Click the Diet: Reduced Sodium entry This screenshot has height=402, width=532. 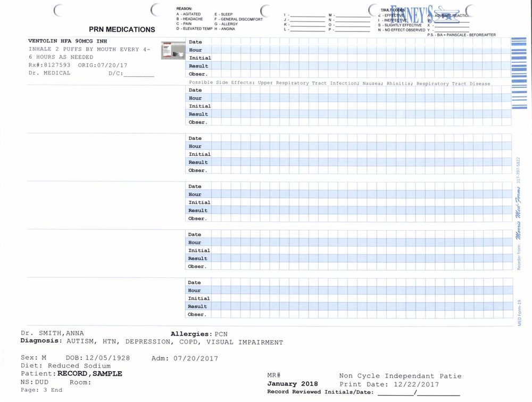click(65, 366)
